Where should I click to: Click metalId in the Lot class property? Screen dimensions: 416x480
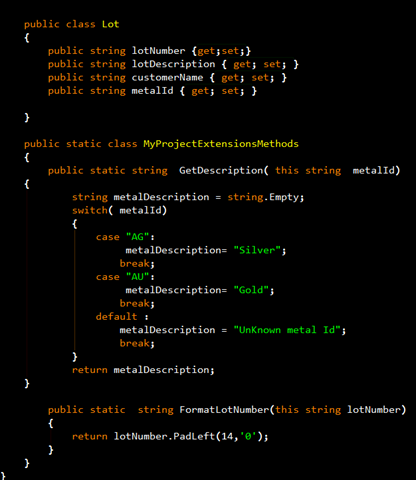pos(152,91)
